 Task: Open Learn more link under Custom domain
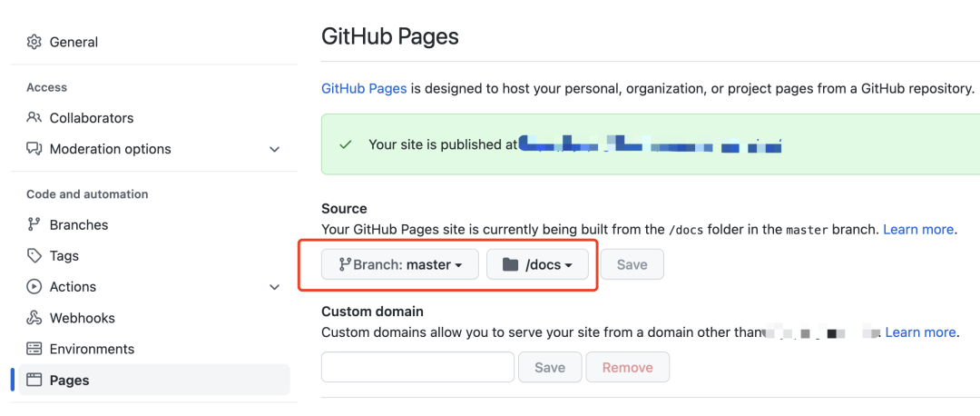pos(920,332)
